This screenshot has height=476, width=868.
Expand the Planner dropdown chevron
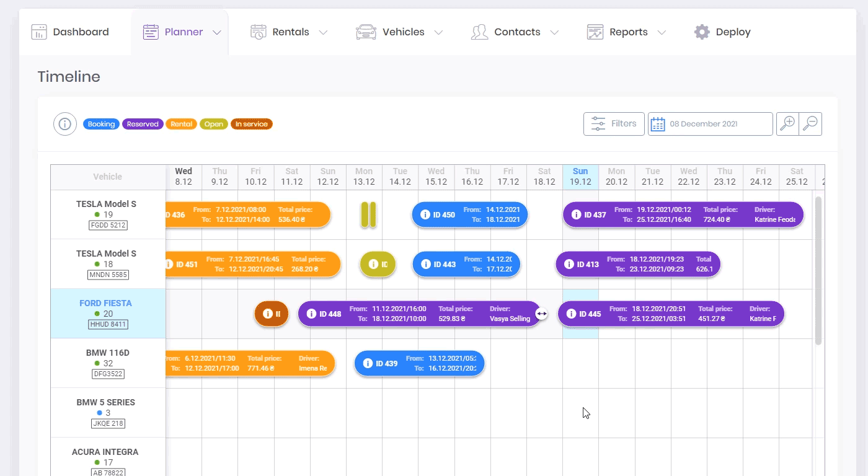(x=216, y=32)
